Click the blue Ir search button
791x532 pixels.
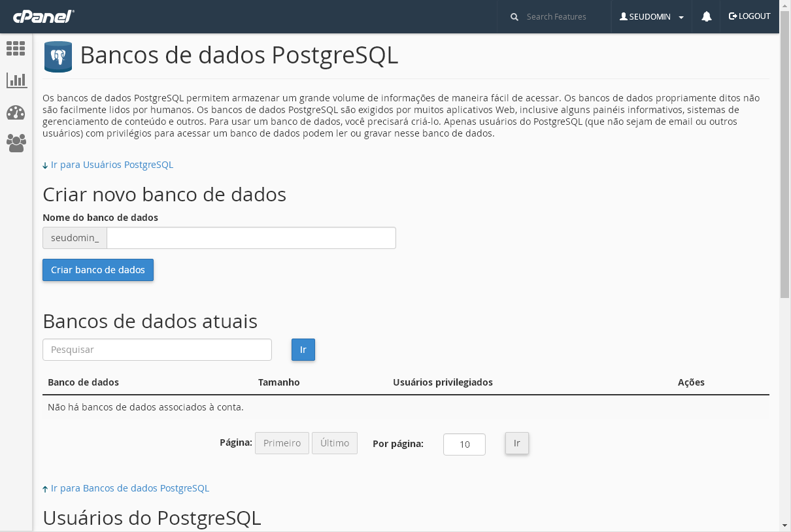click(303, 350)
